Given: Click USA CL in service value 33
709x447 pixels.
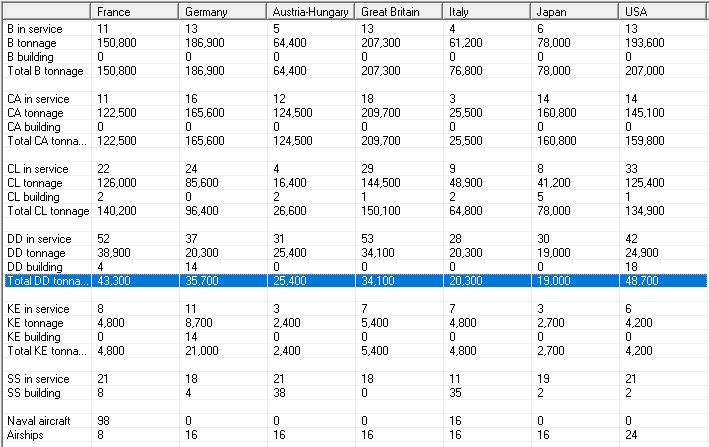Looking at the screenshot, I should tap(632, 169).
